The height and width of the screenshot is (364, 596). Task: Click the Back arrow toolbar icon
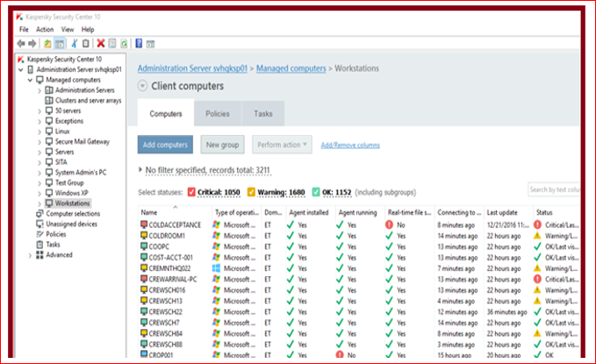point(21,44)
